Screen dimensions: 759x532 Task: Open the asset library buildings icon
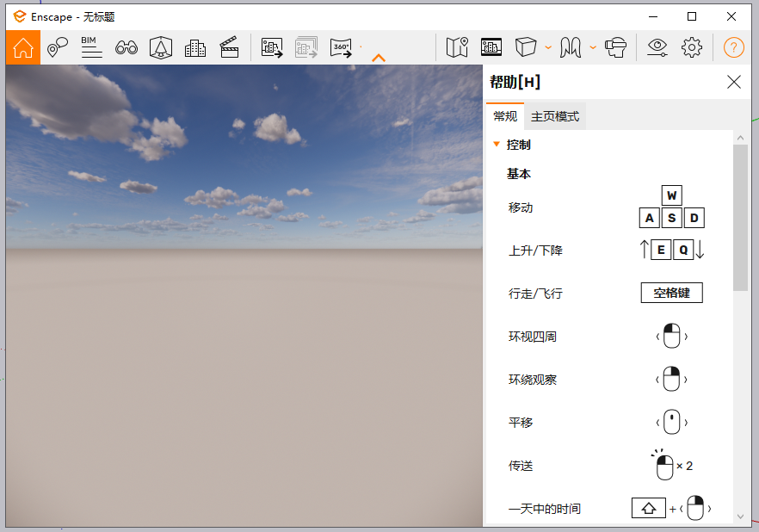tap(195, 48)
